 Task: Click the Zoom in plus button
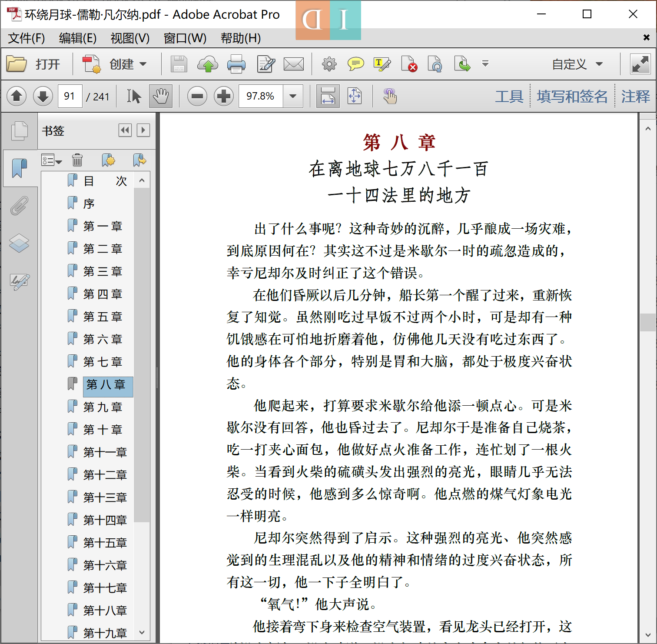coord(224,96)
